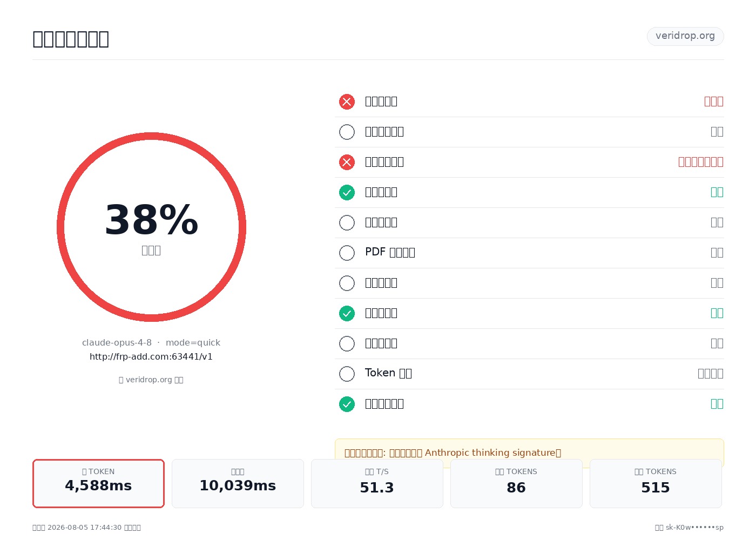Click the empty circle beside the PDF row

pos(347,253)
